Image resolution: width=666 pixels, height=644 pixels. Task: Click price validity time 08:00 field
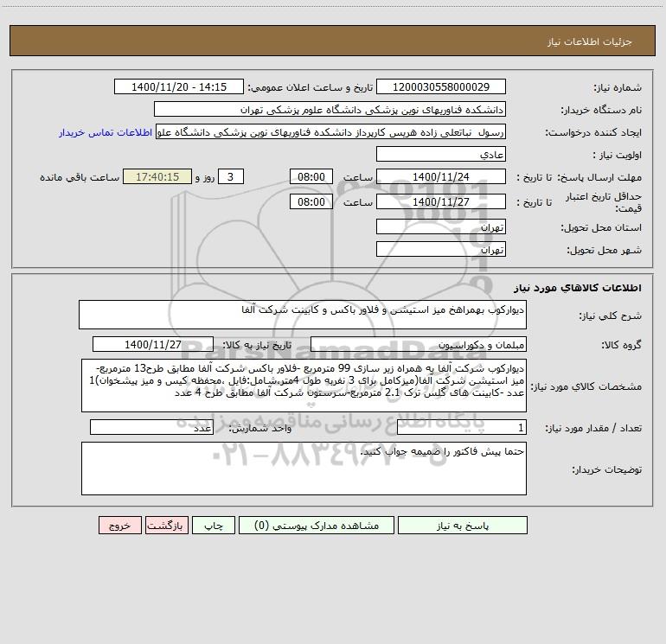click(x=311, y=201)
